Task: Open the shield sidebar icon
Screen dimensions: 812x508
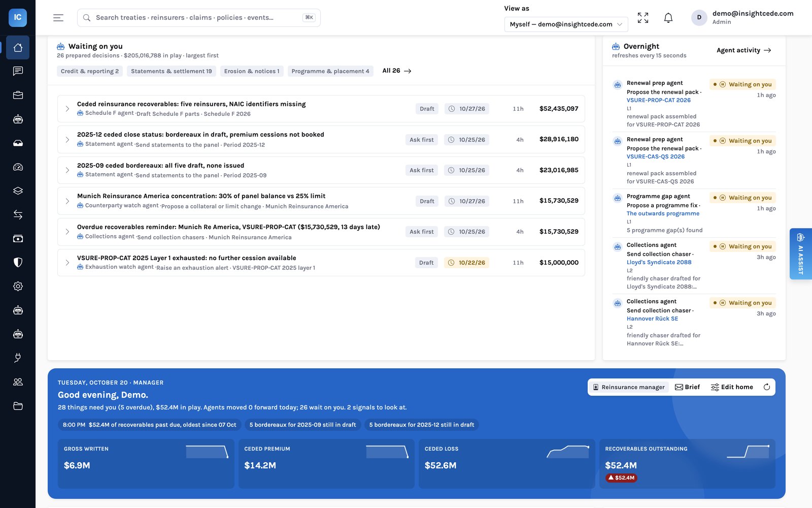Action: point(18,262)
